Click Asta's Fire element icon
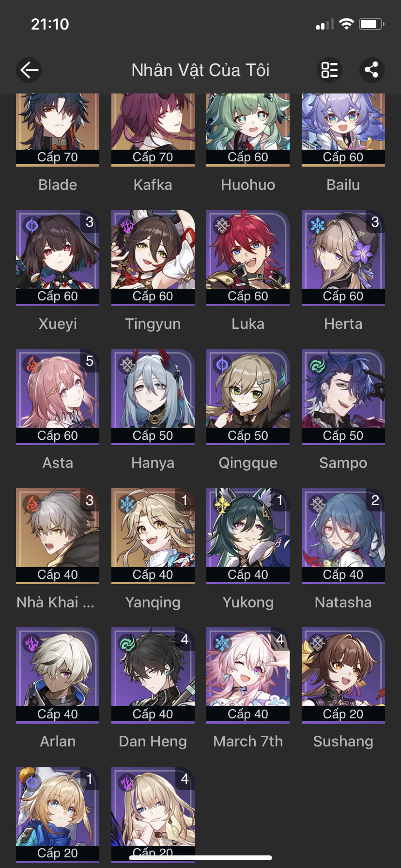 click(31, 365)
